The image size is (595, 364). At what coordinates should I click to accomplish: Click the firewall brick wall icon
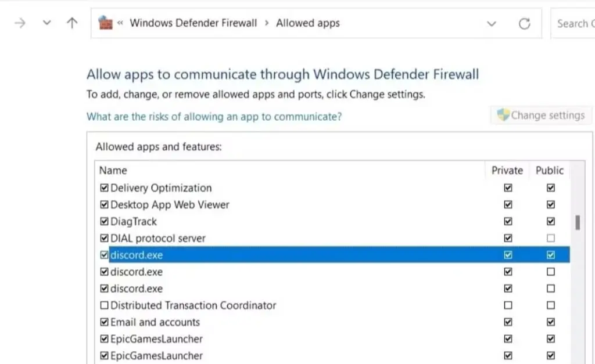[x=105, y=23]
